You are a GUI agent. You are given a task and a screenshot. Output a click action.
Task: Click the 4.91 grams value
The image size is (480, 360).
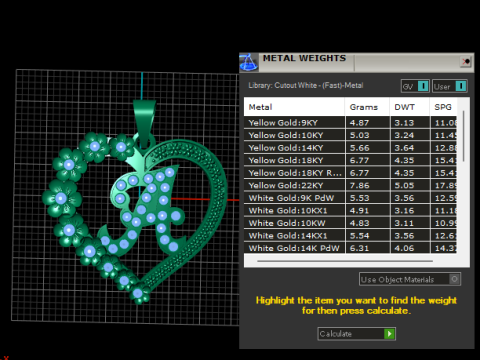click(x=359, y=211)
